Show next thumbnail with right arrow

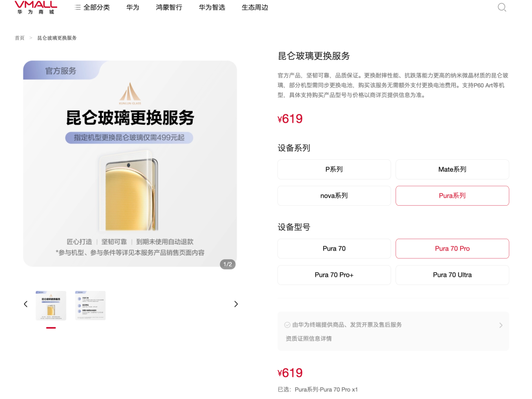(236, 304)
